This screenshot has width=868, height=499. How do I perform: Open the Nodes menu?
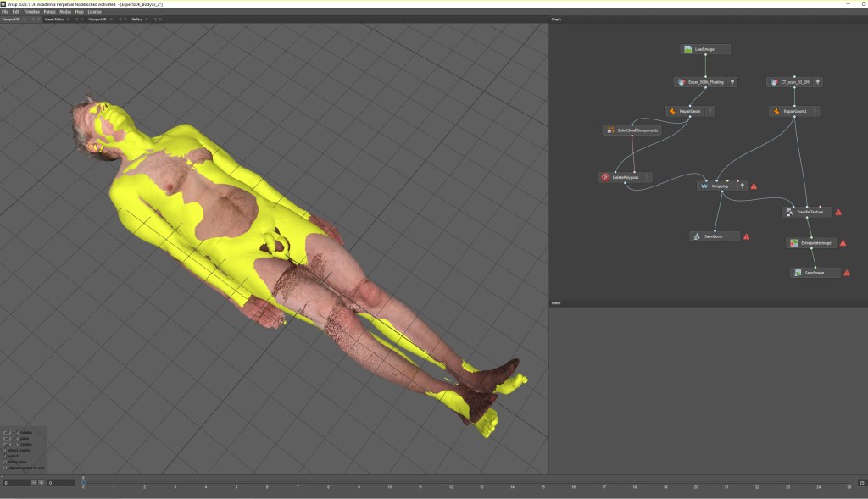(x=65, y=12)
